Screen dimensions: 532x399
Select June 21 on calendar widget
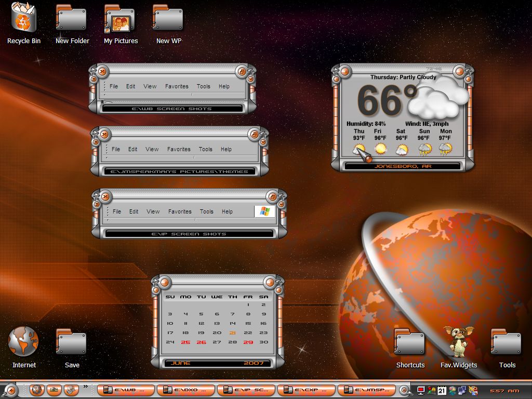[x=232, y=333]
